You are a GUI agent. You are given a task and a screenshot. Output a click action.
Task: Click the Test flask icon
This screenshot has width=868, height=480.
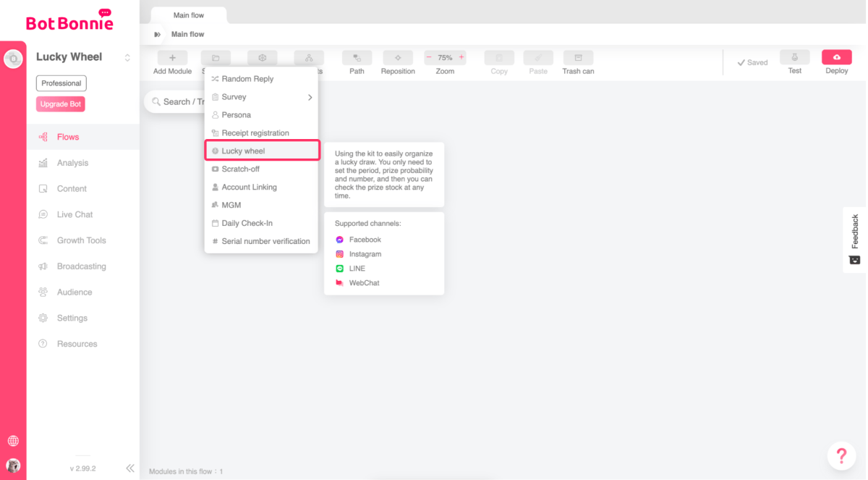point(795,57)
